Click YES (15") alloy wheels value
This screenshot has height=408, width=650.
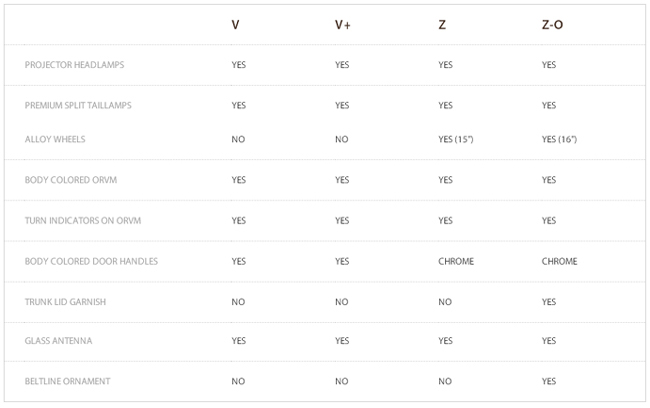click(456, 139)
